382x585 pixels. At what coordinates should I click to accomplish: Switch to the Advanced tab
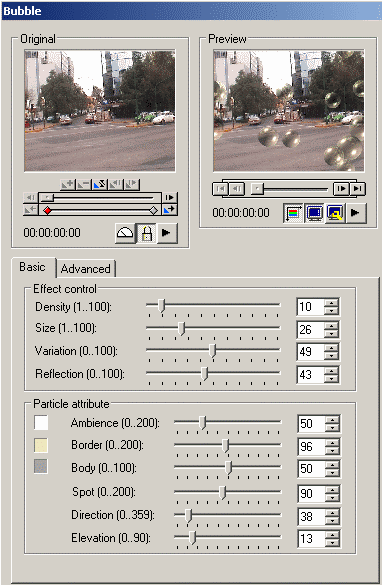pos(85,269)
